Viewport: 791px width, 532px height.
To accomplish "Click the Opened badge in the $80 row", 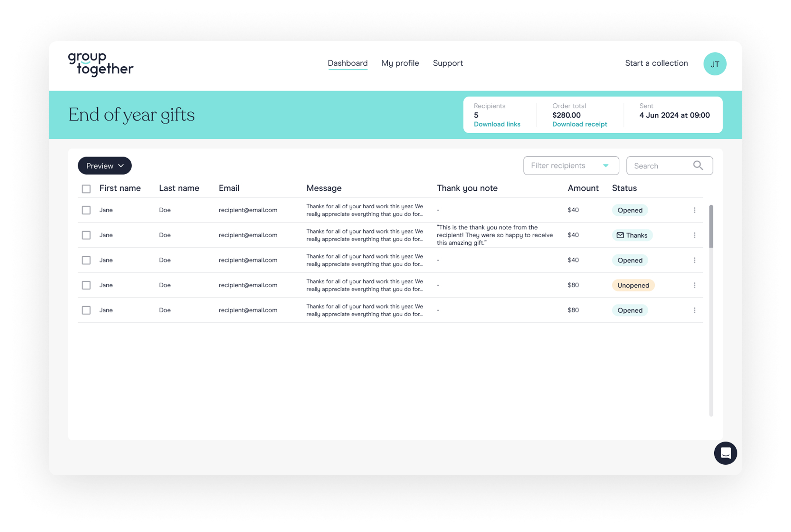I will click(630, 310).
